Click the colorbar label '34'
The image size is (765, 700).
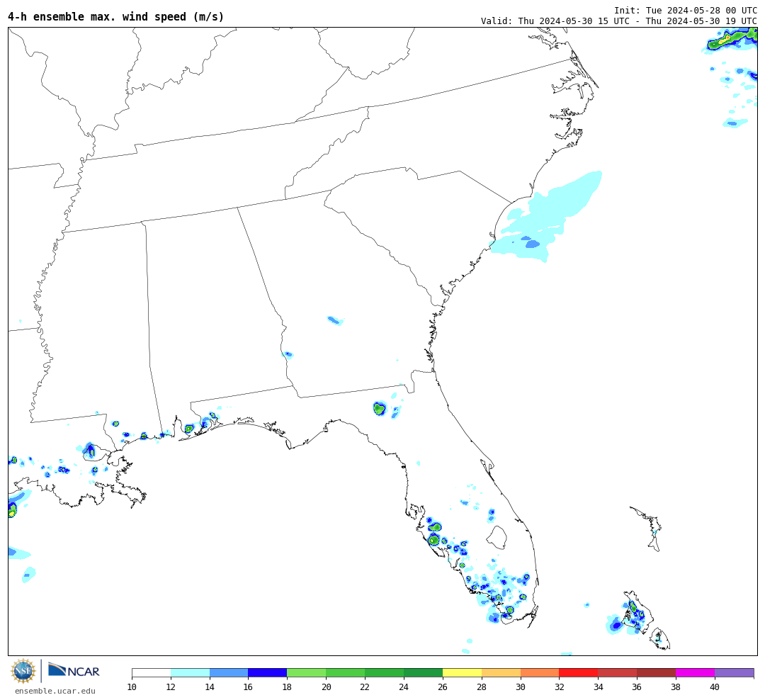598,687
